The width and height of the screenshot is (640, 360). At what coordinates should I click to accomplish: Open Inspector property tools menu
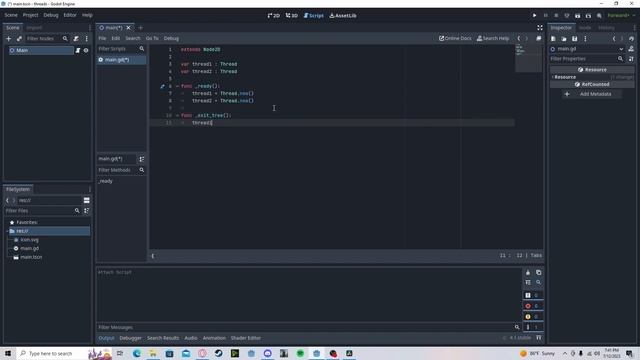point(631,59)
